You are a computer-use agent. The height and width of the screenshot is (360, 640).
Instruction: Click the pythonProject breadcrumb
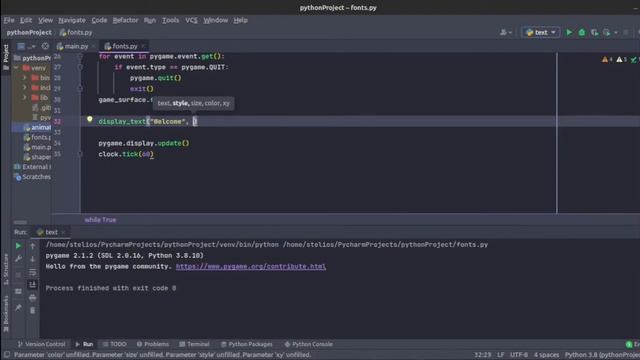pyautogui.click(x=29, y=32)
